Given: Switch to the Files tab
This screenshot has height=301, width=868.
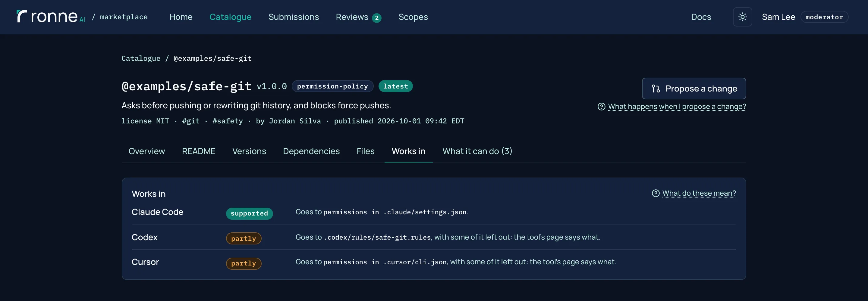Looking at the screenshot, I should pyautogui.click(x=365, y=151).
